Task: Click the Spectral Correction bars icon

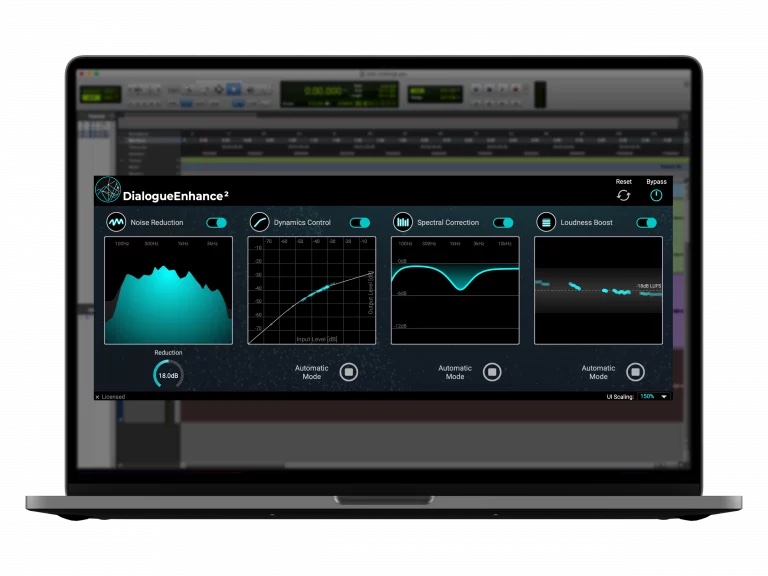Action: coord(403,222)
